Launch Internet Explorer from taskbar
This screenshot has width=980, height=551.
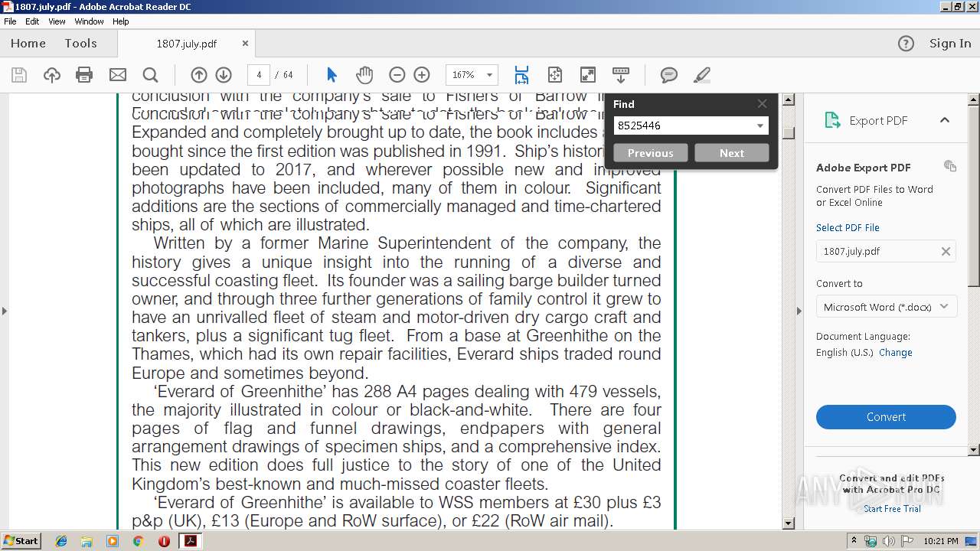(61, 541)
